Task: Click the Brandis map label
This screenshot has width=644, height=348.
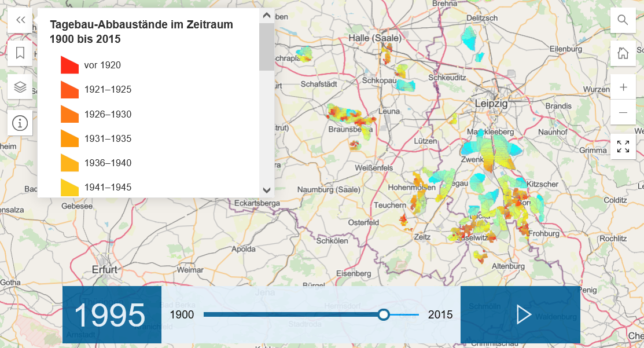Action: (x=558, y=106)
